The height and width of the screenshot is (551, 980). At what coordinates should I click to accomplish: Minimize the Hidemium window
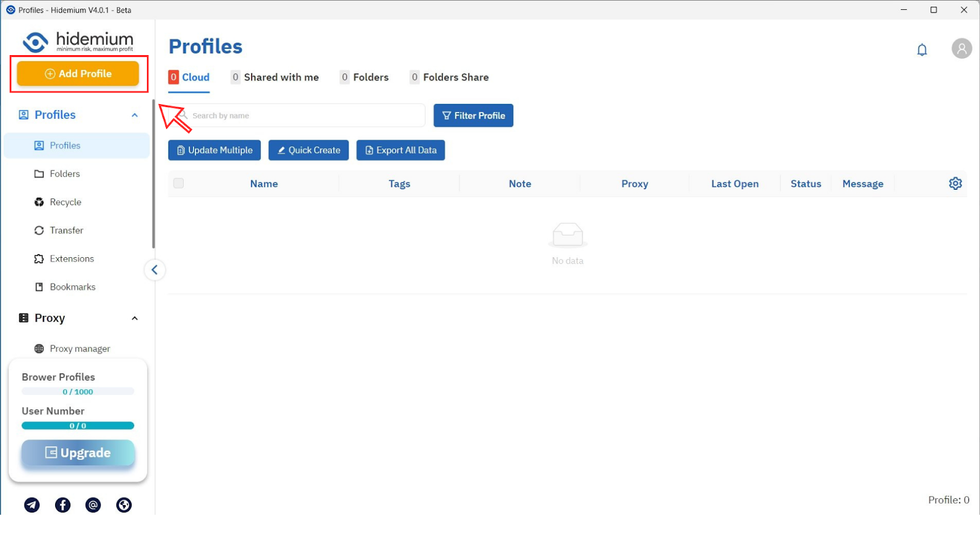point(904,10)
